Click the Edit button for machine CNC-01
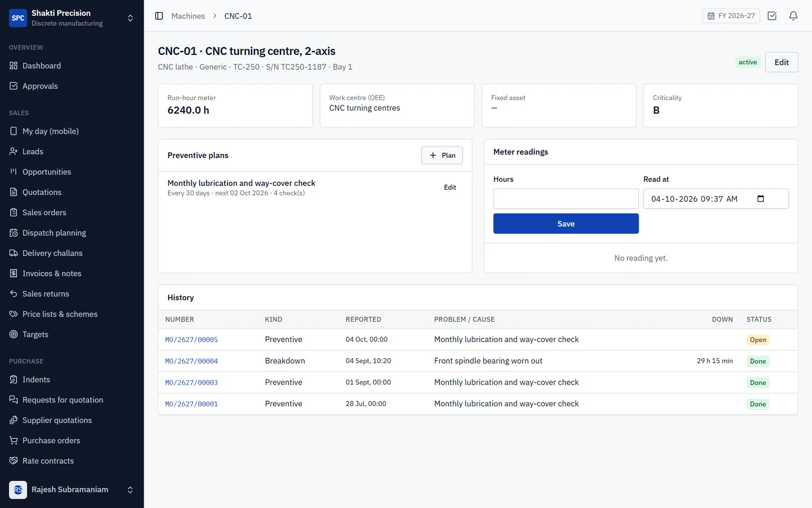The height and width of the screenshot is (508, 812). (782, 62)
